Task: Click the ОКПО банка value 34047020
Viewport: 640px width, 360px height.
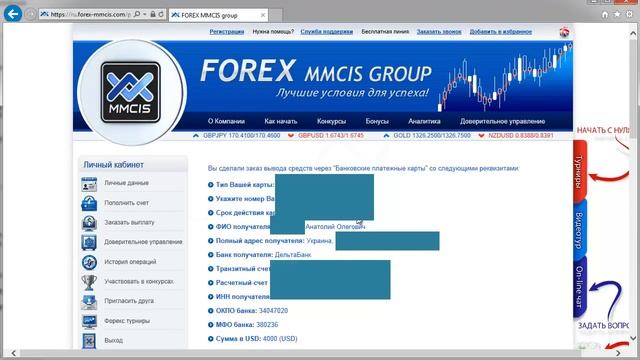Action: (273, 311)
